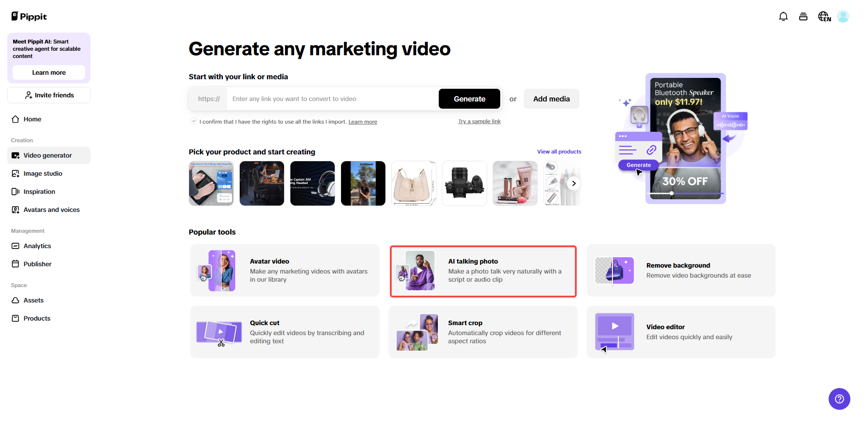The image size is (868, 427).
Task: Open Inspiration from the sidebar
Action: [49, 192]
